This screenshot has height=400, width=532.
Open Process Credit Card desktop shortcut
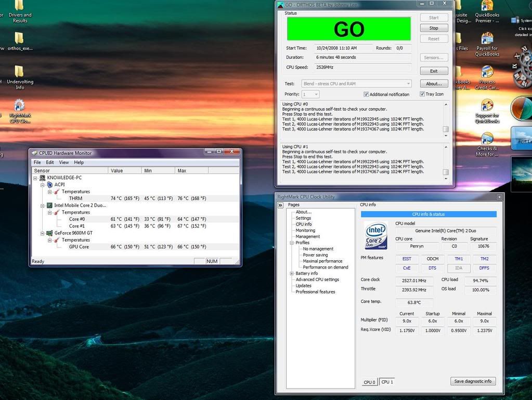[x=487, y=72]
